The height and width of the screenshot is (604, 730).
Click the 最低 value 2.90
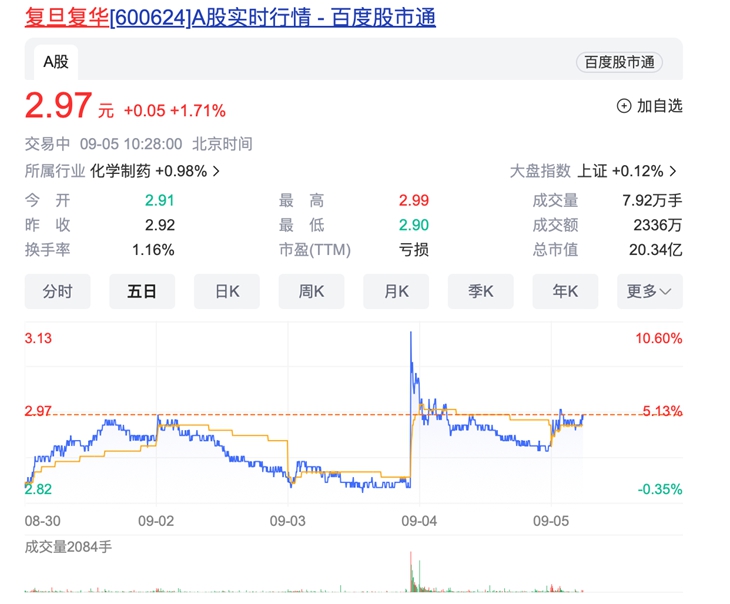[413, 225]
